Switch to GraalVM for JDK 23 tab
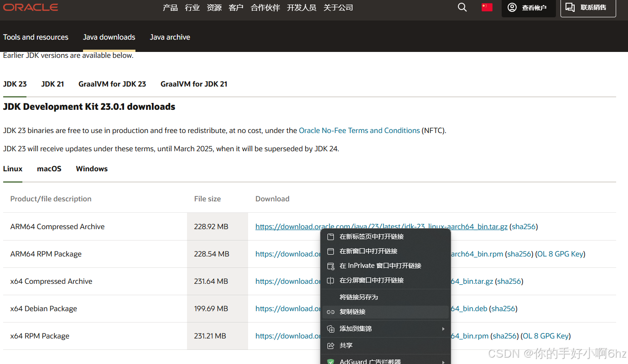Image resolution: width=628 pixels, height=364 pixels. [x=112, y=84]
